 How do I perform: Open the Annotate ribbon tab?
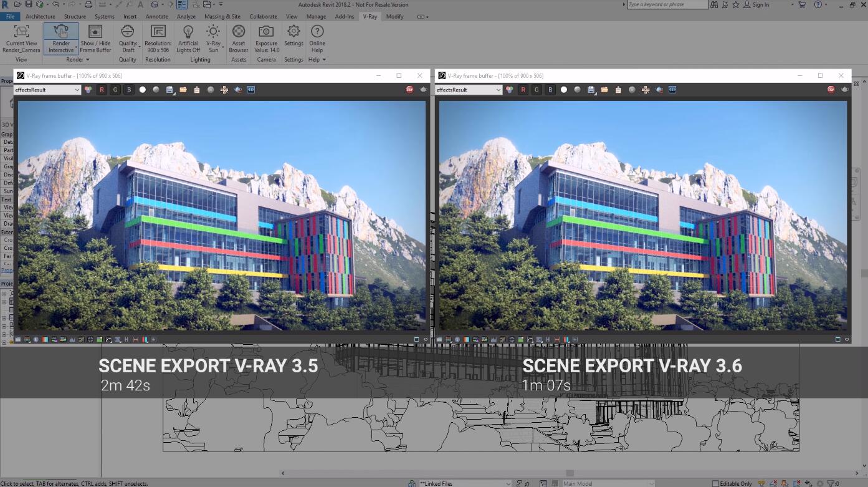click(x=156, y=16)
